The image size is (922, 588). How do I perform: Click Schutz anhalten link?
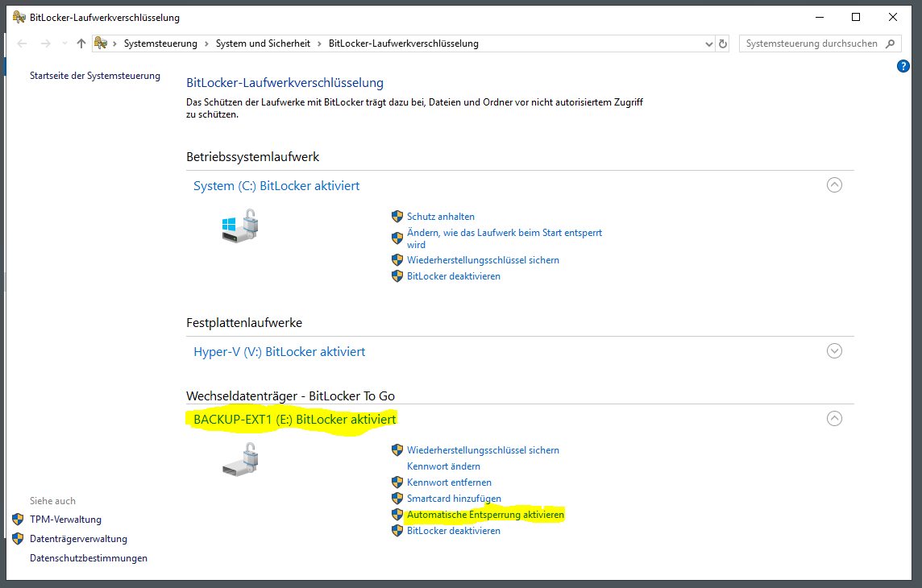440,217
